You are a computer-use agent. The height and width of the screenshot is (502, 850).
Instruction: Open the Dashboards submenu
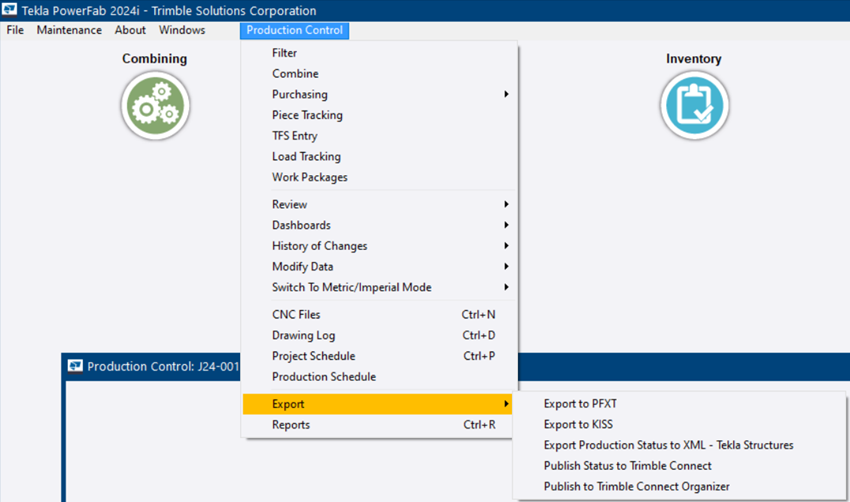[x=301, y=225]
